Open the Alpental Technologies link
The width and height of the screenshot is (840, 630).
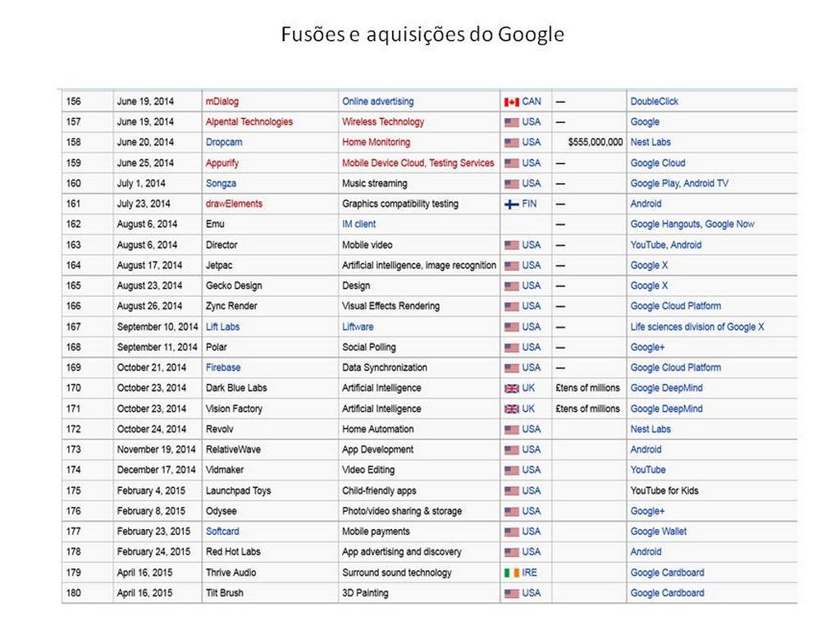(249, 122)
